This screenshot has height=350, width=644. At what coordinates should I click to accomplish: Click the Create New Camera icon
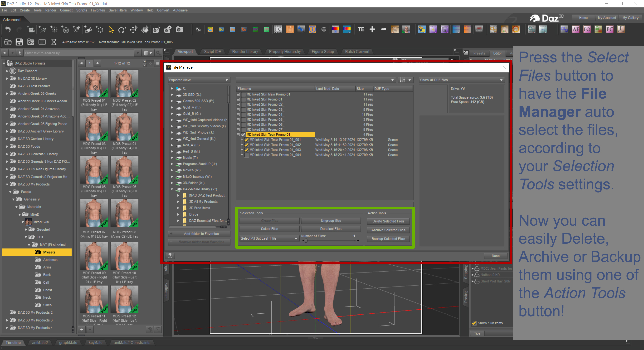pos(31,30)
